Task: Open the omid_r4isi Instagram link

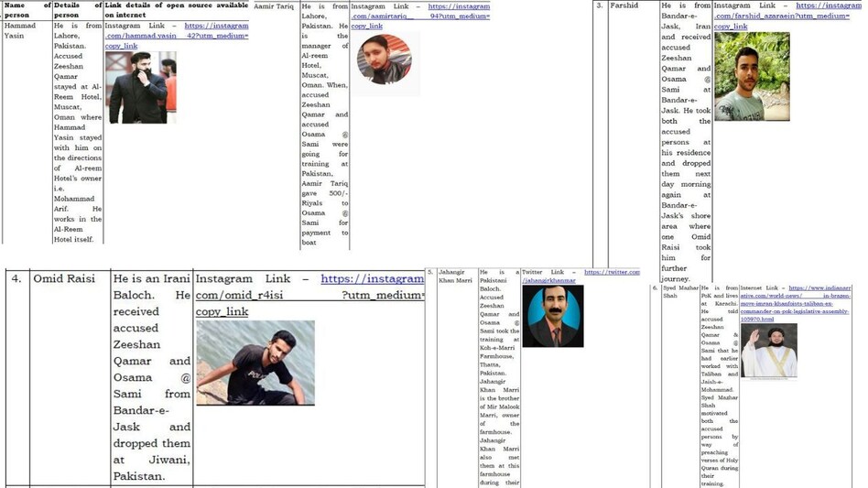Action: [372, 279]
